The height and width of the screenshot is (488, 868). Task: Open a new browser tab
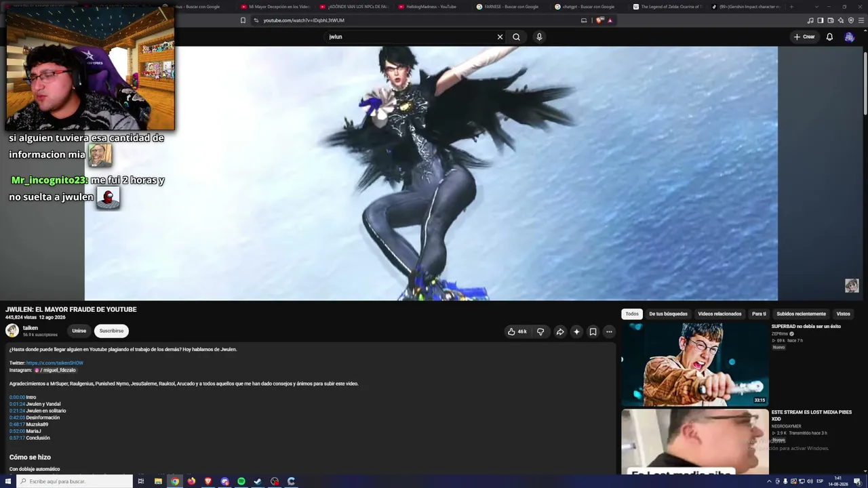[x=791, y=7]
